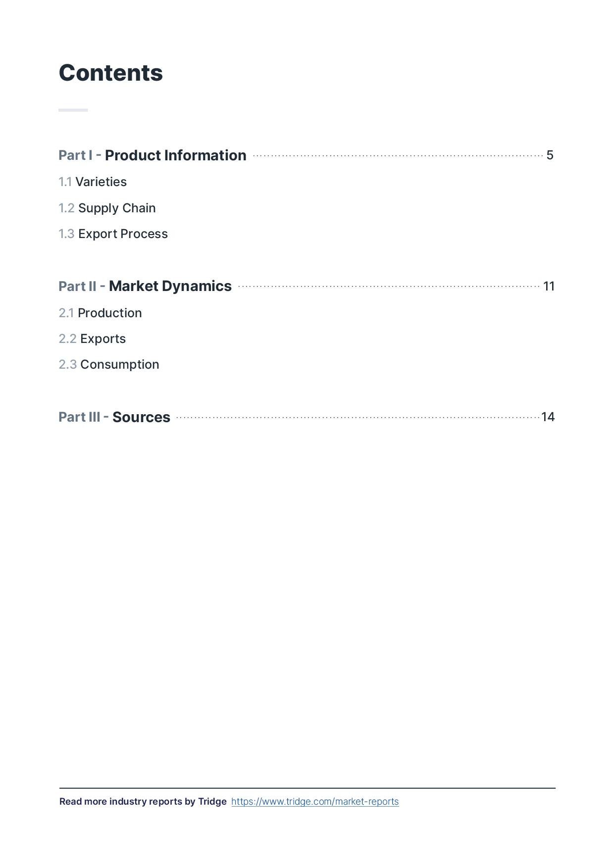The height and width of the screenshot is (868, 614).
Task: Click the Contents page heading
Action: point(110,73)
